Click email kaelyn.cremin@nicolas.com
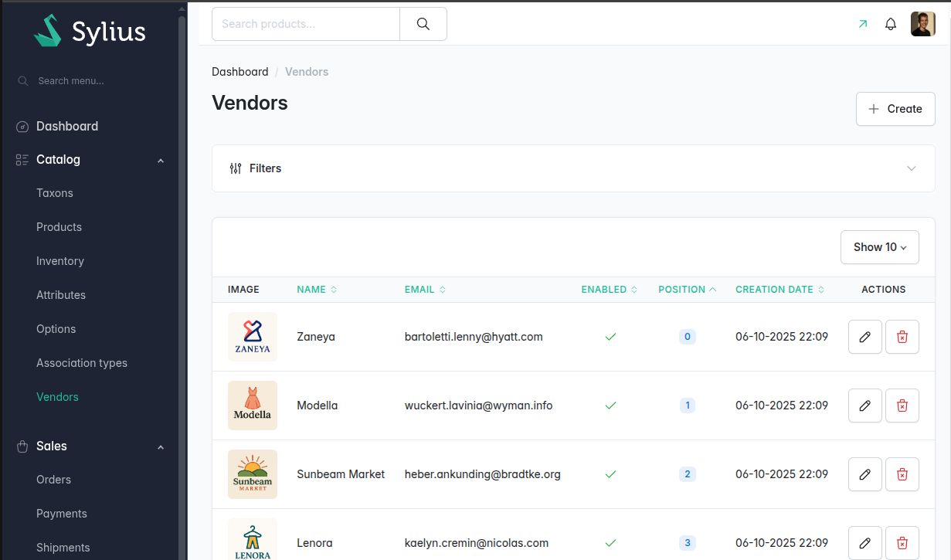Viewport: 951px width, 560px height. pyautogui.click(x=477, y=543)
